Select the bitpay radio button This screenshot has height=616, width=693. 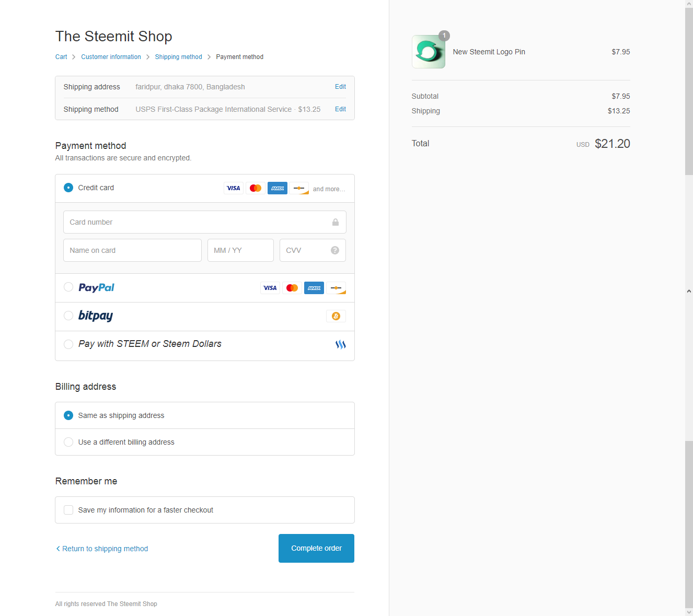68,316
